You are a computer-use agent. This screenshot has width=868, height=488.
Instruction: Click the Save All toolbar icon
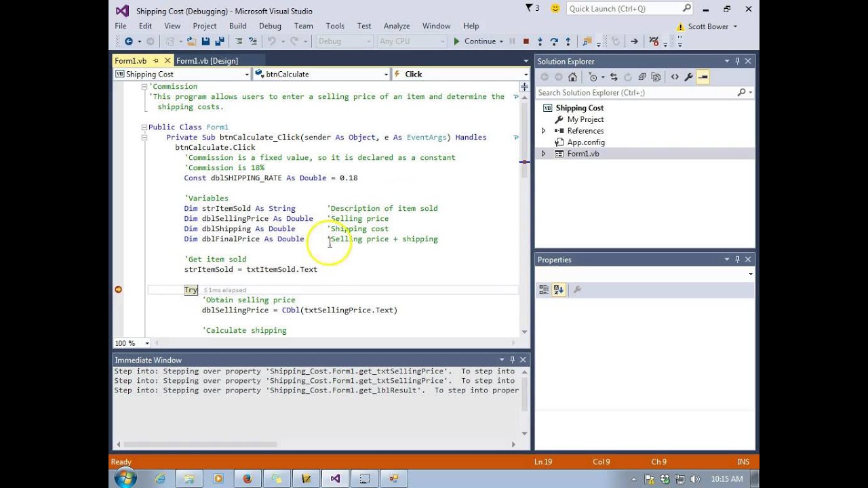pyautogui.click(x=220, y=41)
